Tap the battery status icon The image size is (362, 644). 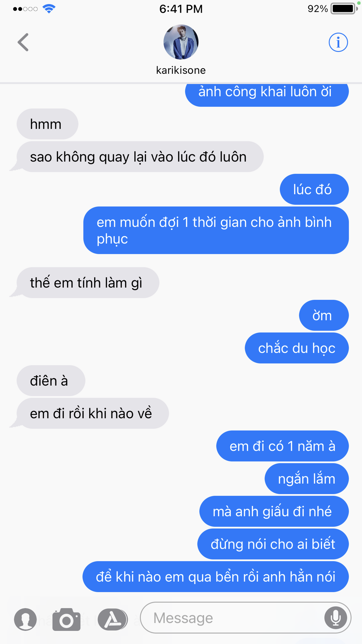344,9
